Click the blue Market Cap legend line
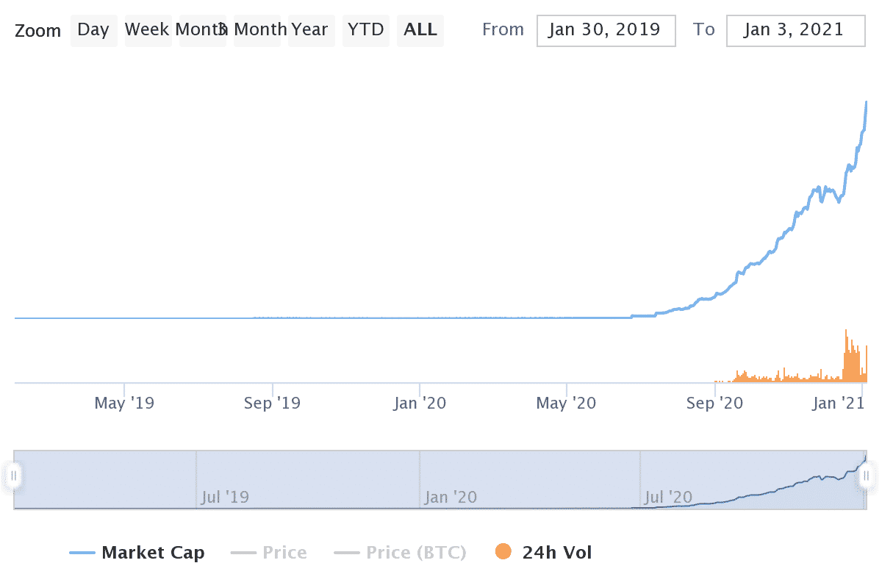The image size is (882, 588). tap(82, 553)
